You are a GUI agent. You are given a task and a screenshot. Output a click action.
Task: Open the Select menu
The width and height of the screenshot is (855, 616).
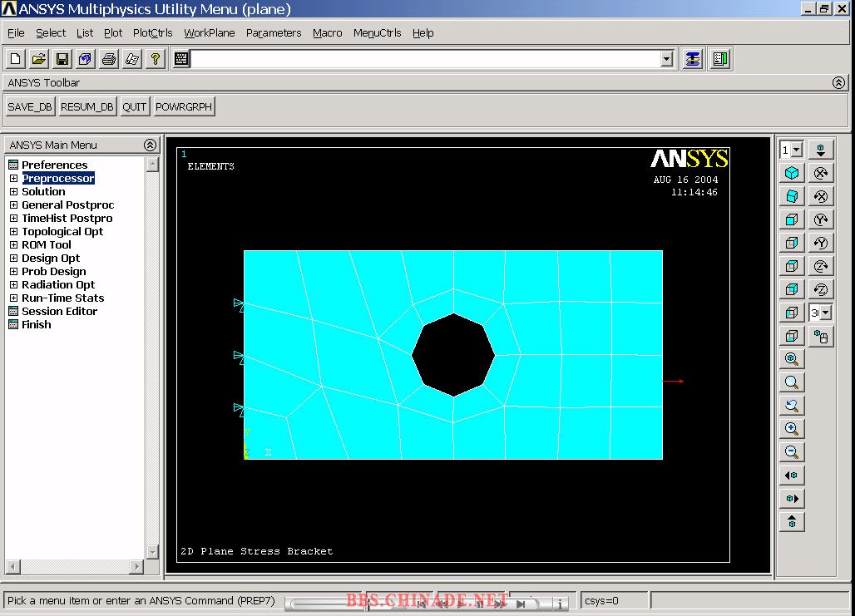[51, 32]
